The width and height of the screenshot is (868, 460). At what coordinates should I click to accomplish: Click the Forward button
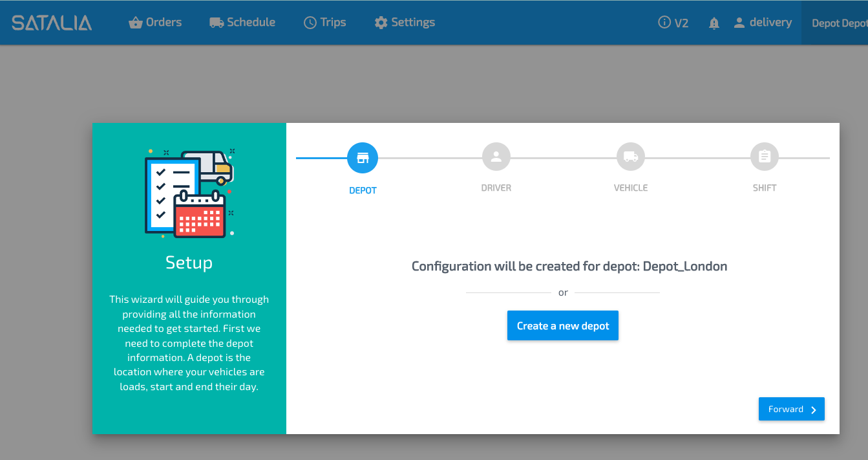[x=791, y=409]
